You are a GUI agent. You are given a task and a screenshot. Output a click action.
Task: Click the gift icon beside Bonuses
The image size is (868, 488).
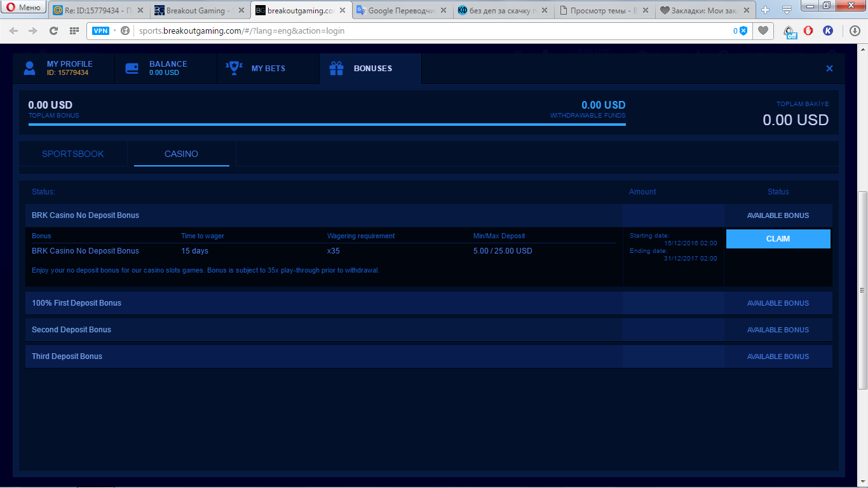[x=336, y=69]
